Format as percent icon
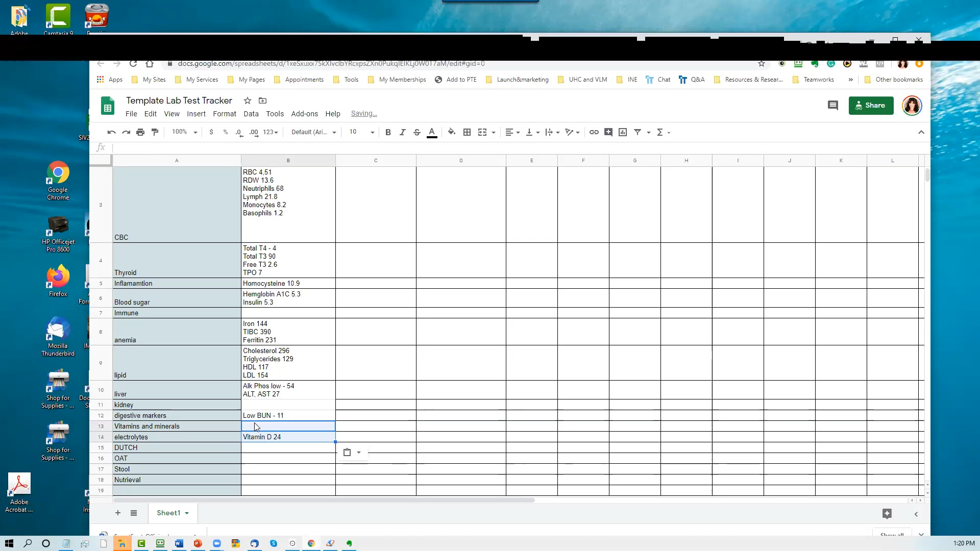 [x=226, y=132]
